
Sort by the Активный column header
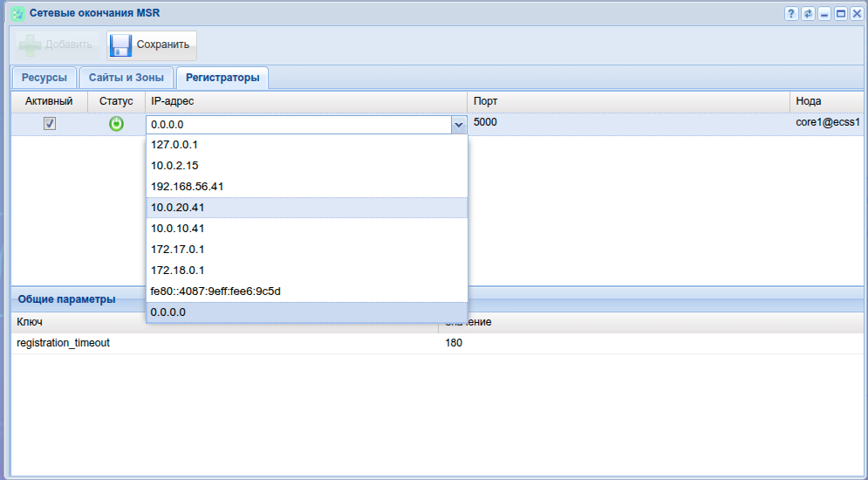(x=49, y=101)
